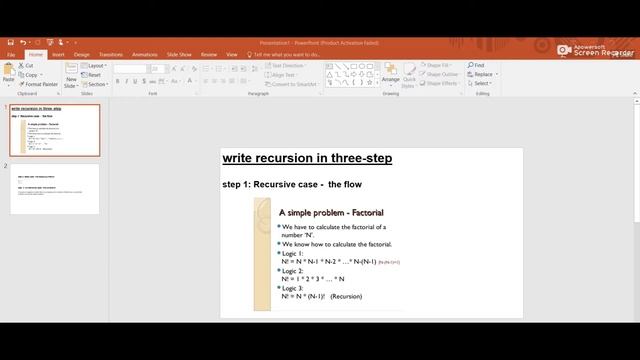The image size is (640, 360).
Task: Switch to the Slide Show tab
Action: tap(179, 54)
